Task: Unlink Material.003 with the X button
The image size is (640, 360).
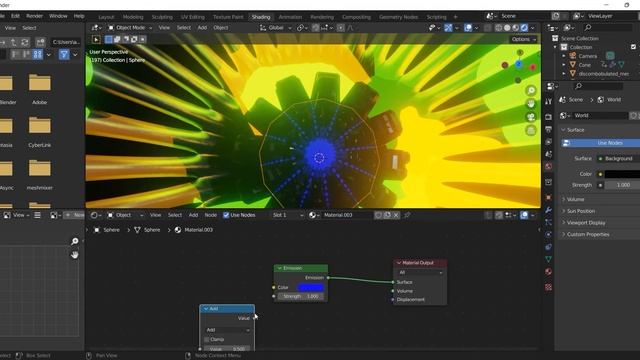Action: point(396,215)
